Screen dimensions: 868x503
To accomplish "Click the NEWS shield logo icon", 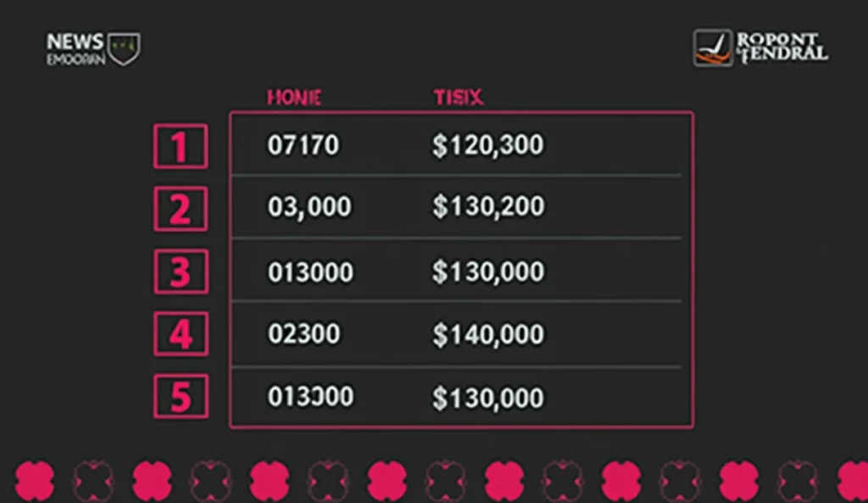I will (124, 48).
